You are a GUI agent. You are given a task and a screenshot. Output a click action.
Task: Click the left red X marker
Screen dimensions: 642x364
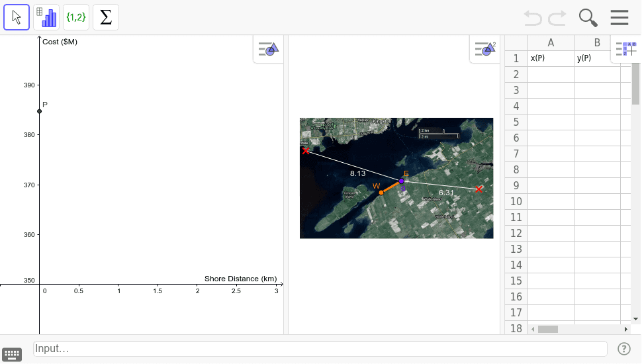pos(306,151)
